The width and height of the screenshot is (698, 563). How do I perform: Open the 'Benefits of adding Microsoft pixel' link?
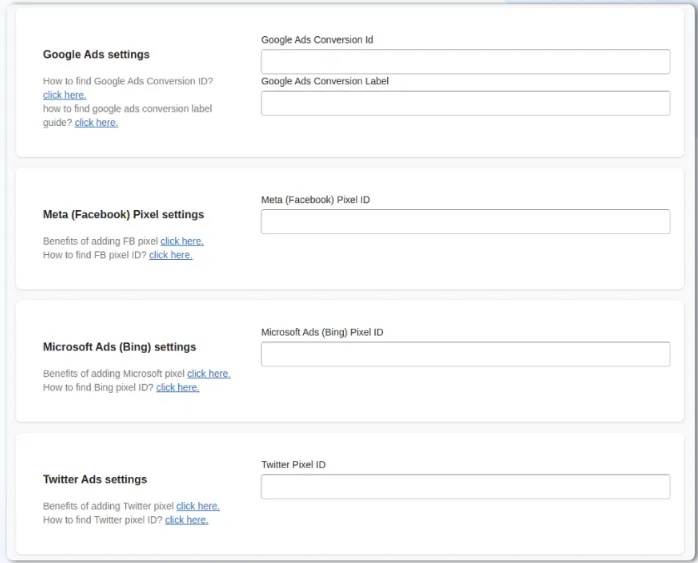209,373
